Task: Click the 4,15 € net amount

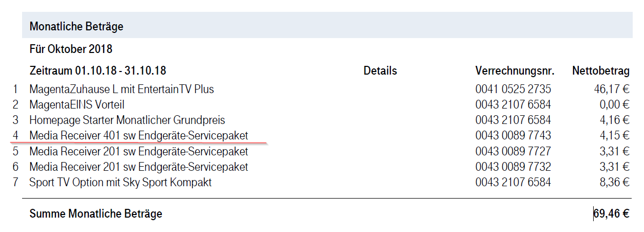Action: pyautogui.click(x=614, y=136)
